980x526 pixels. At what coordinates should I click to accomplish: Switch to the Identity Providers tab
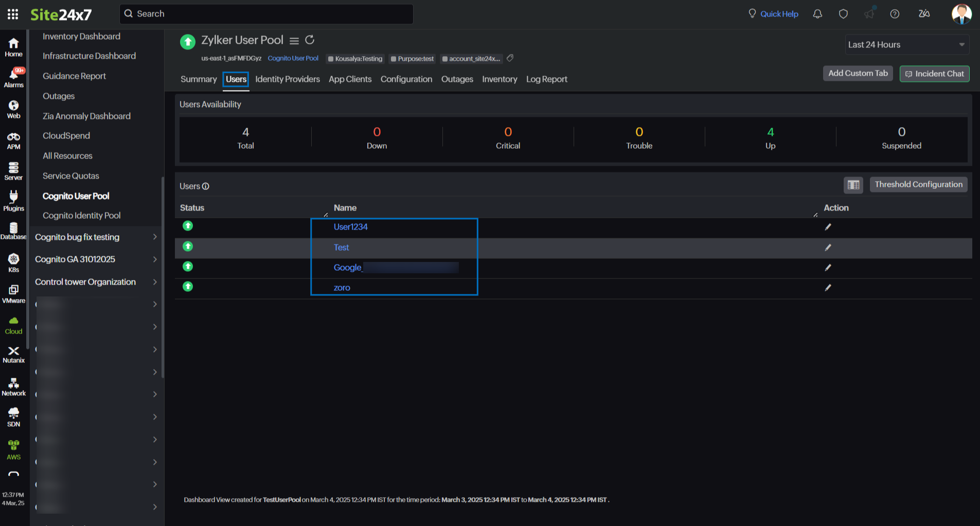[288, 79]
